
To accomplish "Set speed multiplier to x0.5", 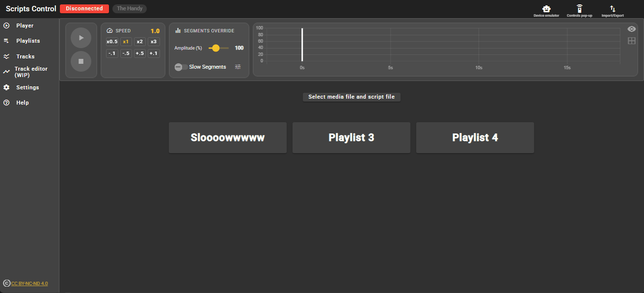I will click(x=112, y=42).
